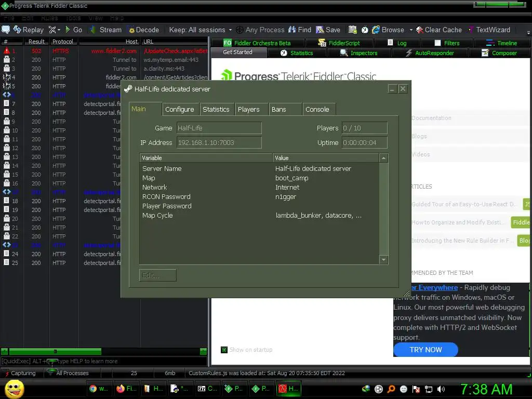532x399 pixels.
Task: Click the Edit... button in server dialog
Action: [158, 275]
